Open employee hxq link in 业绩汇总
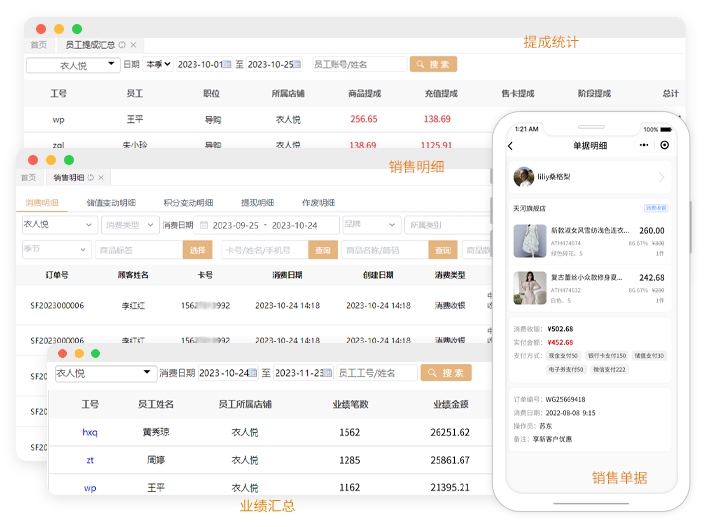The height and width of the screenshot is (527, 704). tap(89, 433)
